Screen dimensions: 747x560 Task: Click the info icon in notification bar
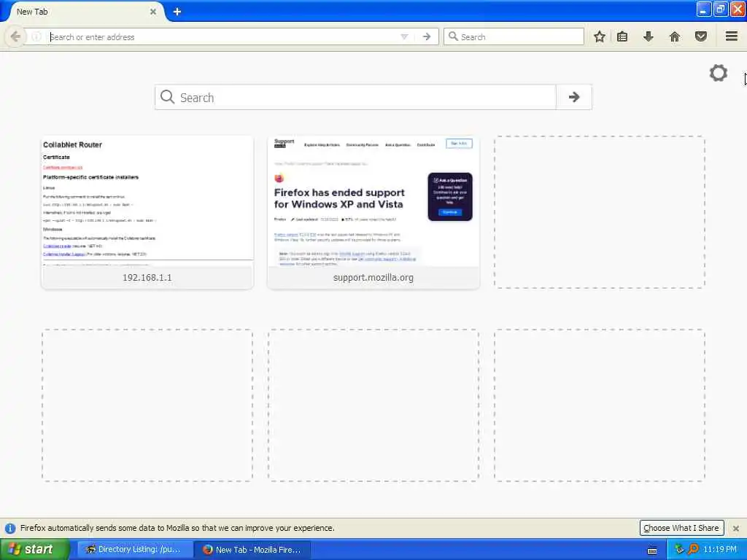10,529
